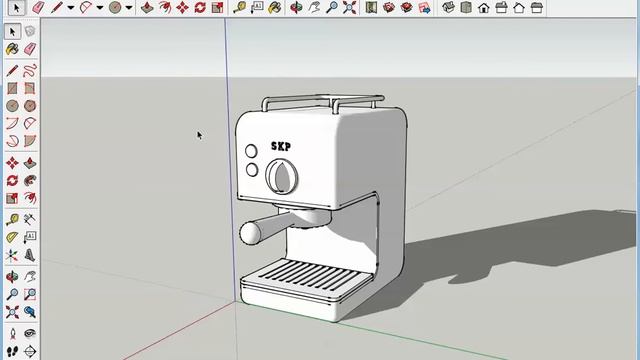The image size is (640, 360).
Task: Select the Rectangle tool in left toolbar
Action: 12,88
